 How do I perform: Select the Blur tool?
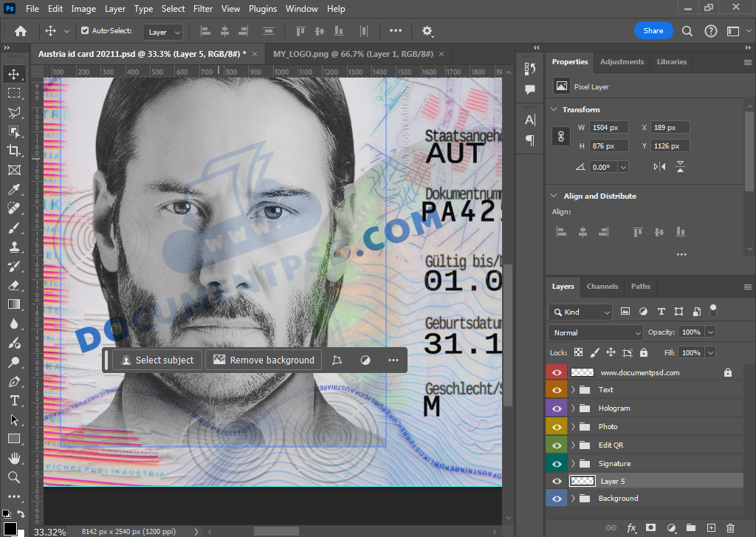(14, 324)
